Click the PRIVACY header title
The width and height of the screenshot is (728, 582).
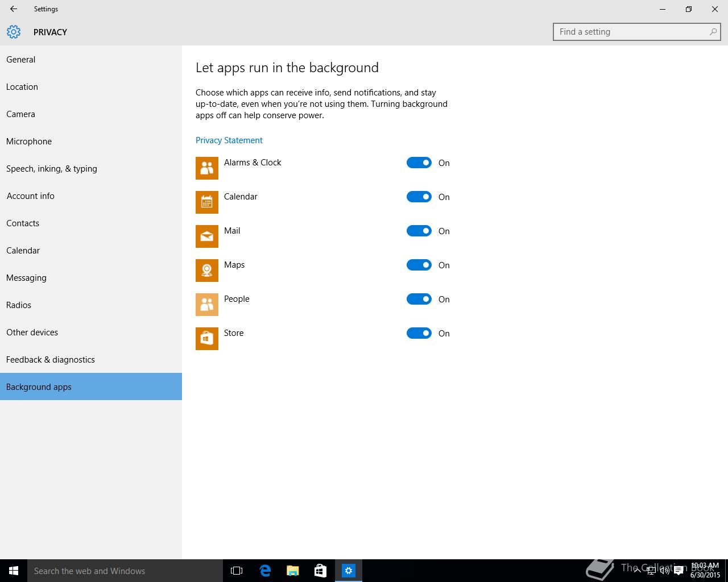tap(50, 32)
